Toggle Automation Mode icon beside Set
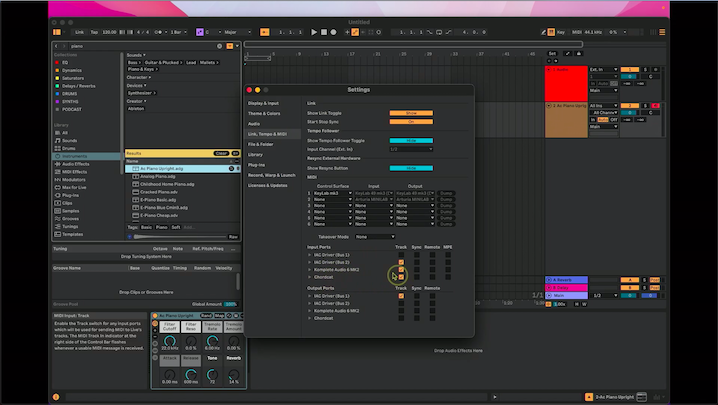Screen dimensions: 718x405 tap(568, 54)
